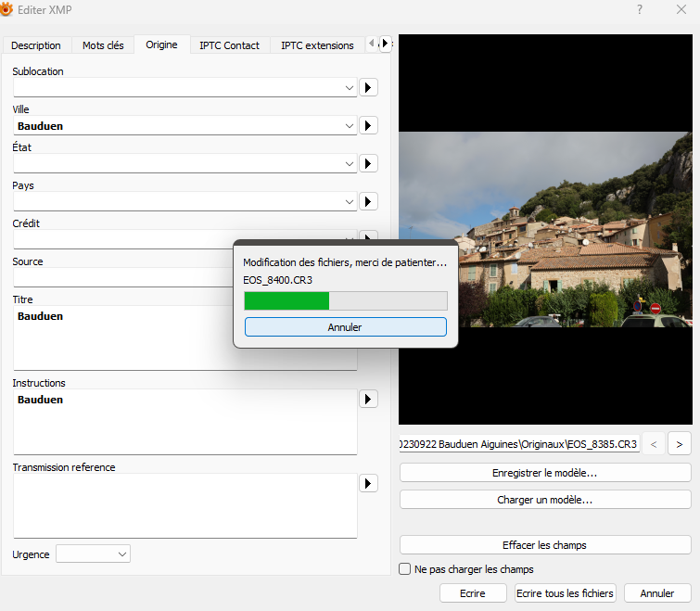700x611 pixels.
Task: Click 'Charger un modèle...' button
Action: click(x=545, y=500)
